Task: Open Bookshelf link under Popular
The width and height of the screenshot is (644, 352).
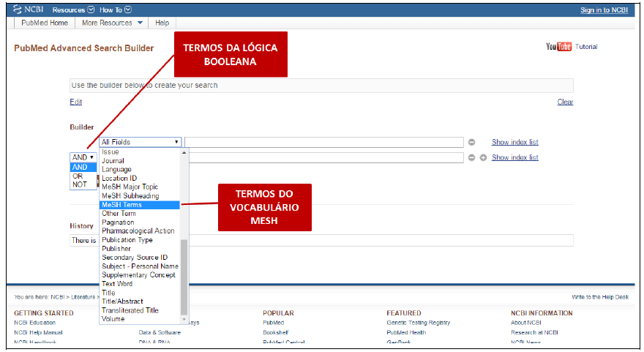Action: 276,333
